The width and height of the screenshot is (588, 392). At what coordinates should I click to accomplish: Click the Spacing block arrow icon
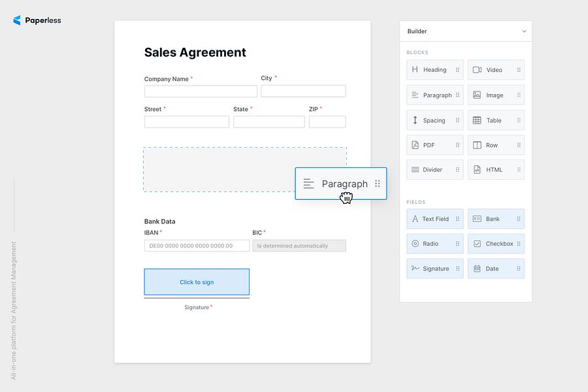tap(415, 120)
